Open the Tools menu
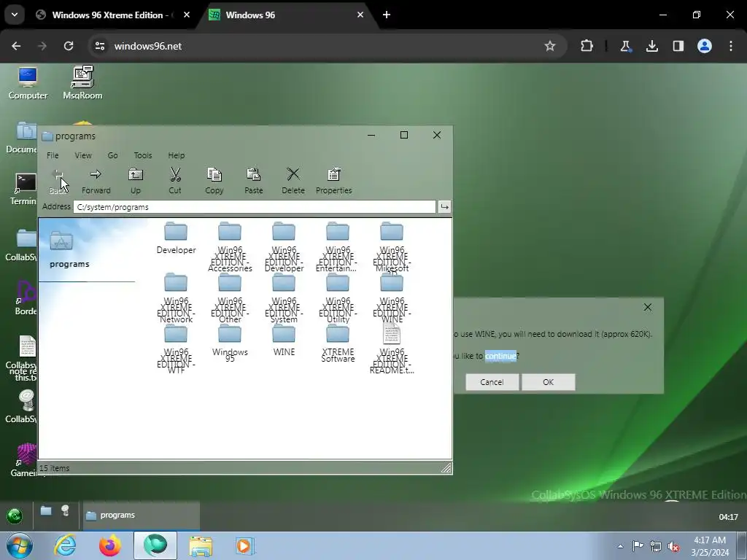747x560 pixels. [142, 155]
